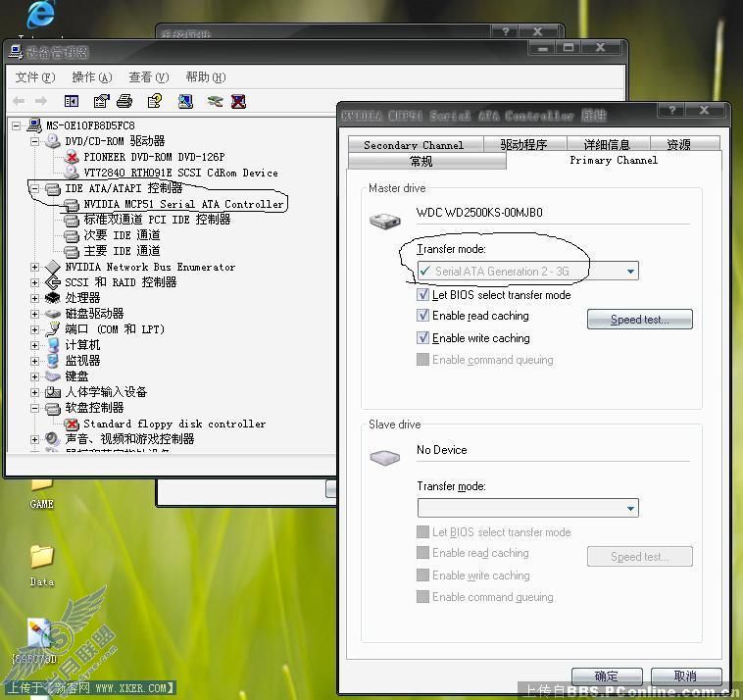Expand the 磁盘驱动器 node
Screen dimensions: 743x700
[34, 314]
